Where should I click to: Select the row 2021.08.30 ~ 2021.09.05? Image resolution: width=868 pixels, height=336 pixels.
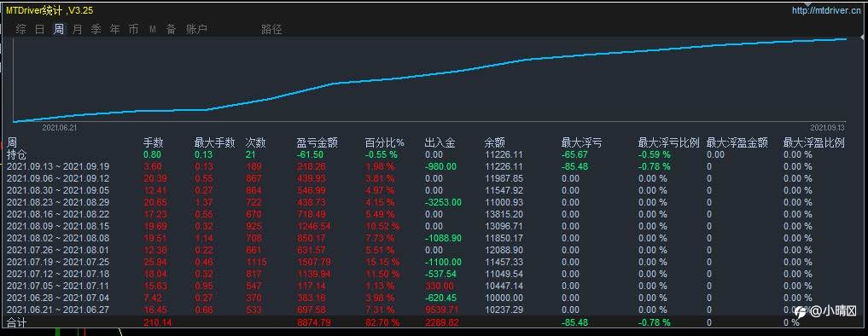point(434,190)
